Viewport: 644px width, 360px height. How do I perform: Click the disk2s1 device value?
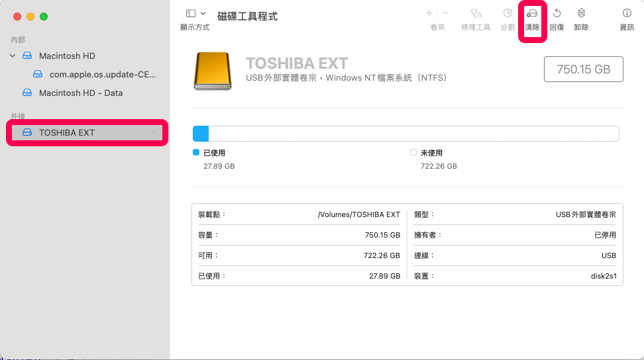tap(604, 276)
